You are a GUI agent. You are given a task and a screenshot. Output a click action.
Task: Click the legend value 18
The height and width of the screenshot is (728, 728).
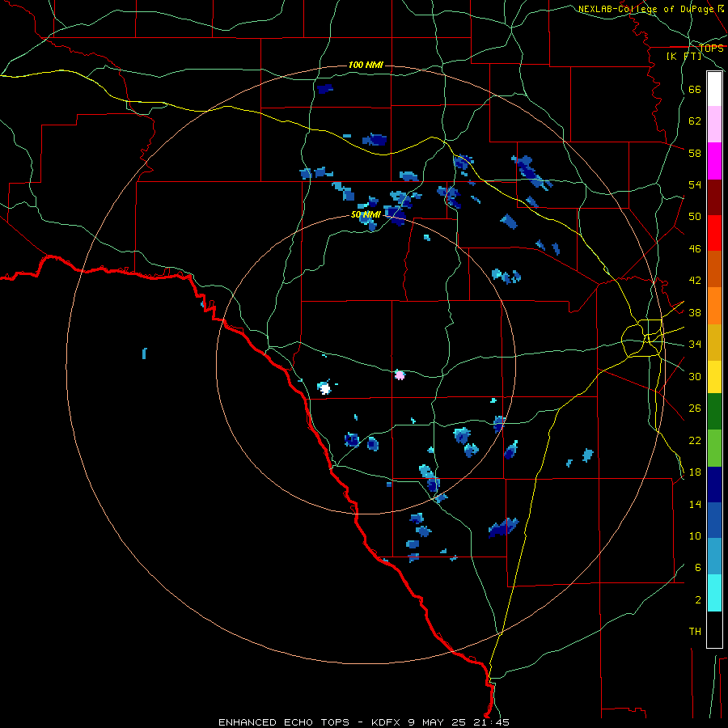pos(695,472)
